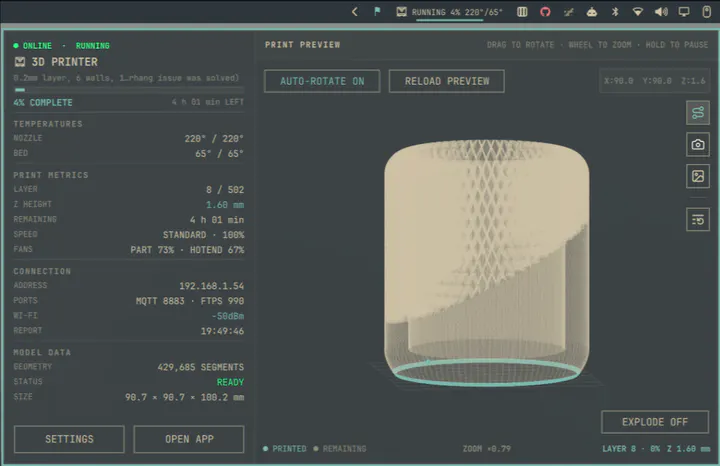Click the small tool icon right of the GitHub icon

568,12
